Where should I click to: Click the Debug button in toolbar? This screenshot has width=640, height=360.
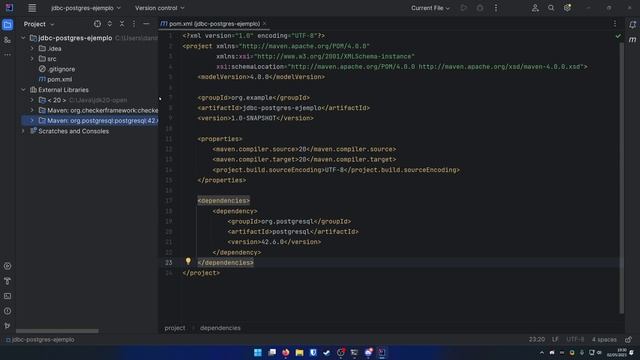[480, 8]
